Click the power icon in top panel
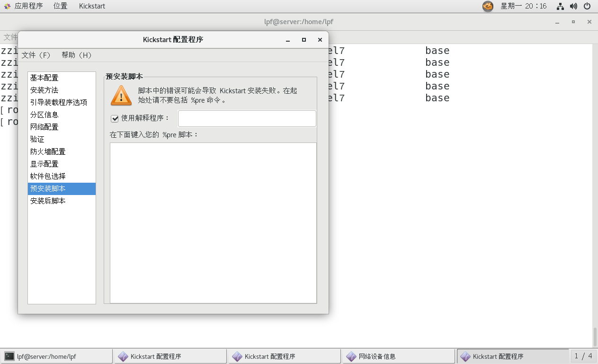This screenshot has height=364, width=598. pyautogui.click(x=587, y=6)
